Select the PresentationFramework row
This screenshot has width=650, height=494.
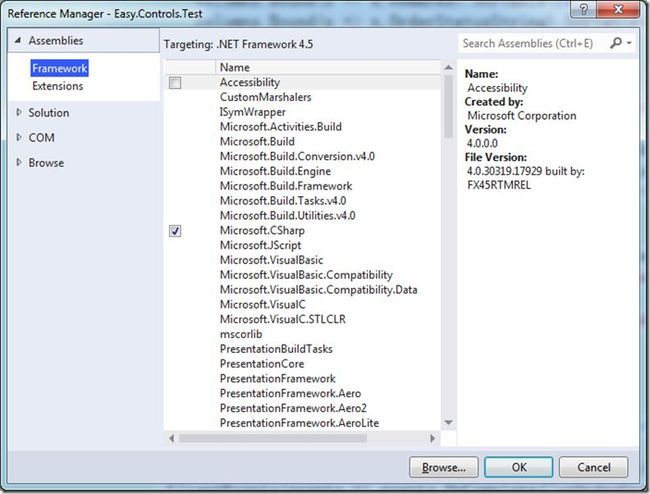(x=278, y=378)
